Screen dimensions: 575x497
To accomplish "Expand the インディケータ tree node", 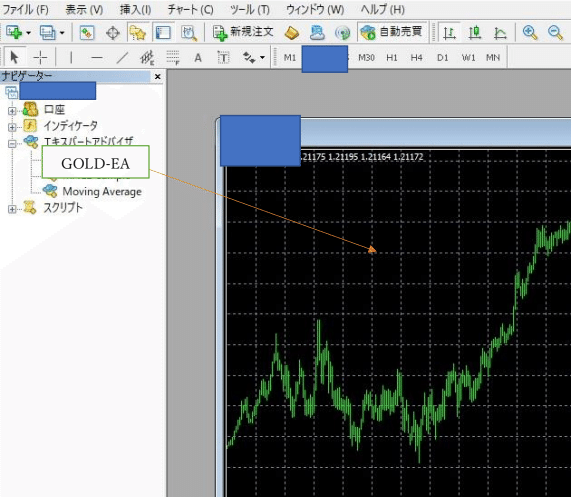I will tap(12, 127).
